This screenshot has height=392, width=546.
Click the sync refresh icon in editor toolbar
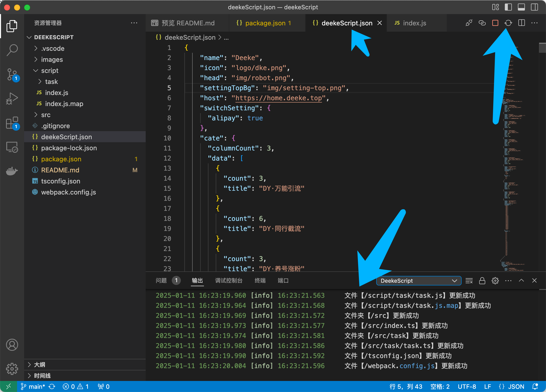[508, 23]
